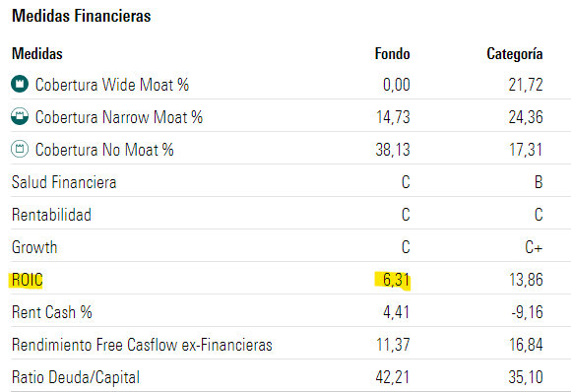Click the Categoría column header
This screenshot has height=392, width=571.
[515, 54]
